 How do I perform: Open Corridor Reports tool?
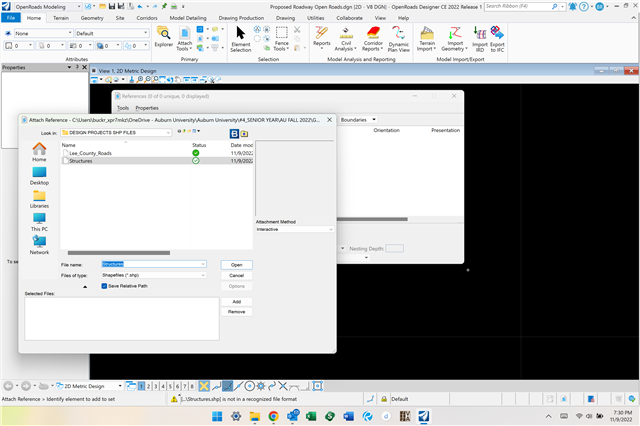coord(371,38)
